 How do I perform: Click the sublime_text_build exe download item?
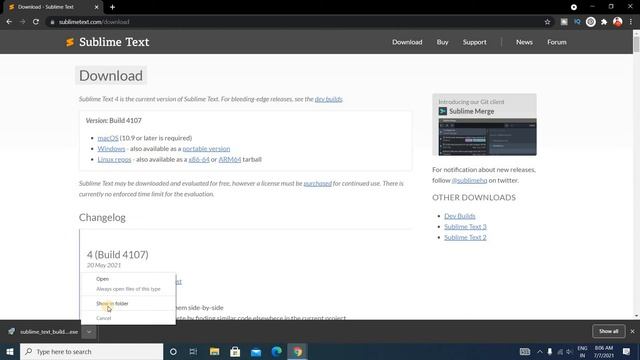(44, 332)
